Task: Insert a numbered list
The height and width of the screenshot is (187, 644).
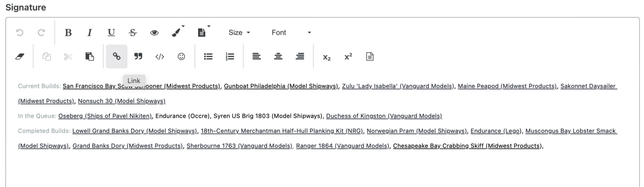Action: tap(230, 56)
